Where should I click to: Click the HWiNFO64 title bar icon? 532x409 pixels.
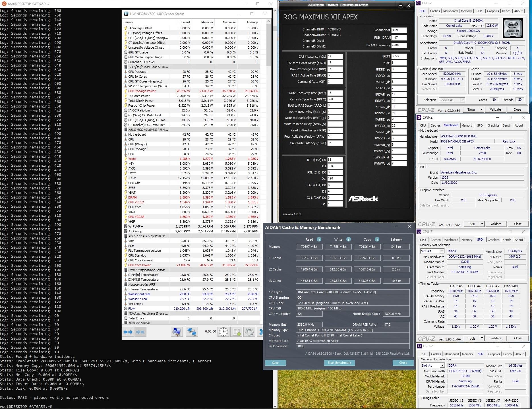(x=126, y=14)
